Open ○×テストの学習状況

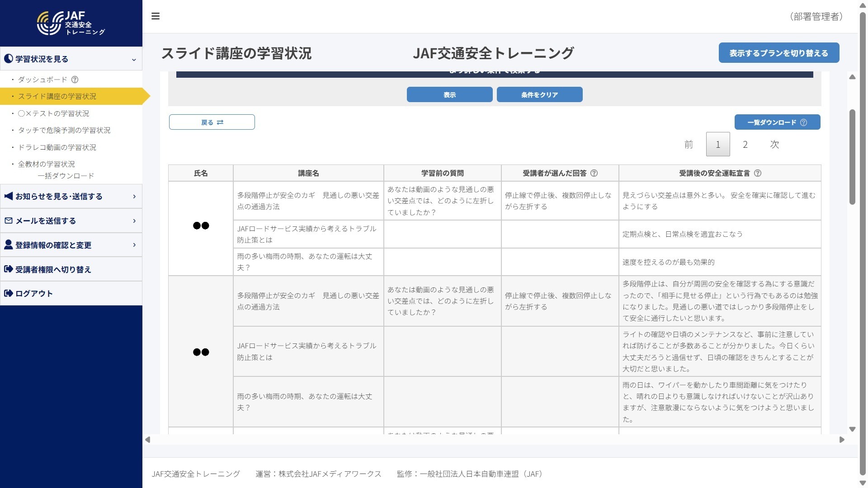53,113
